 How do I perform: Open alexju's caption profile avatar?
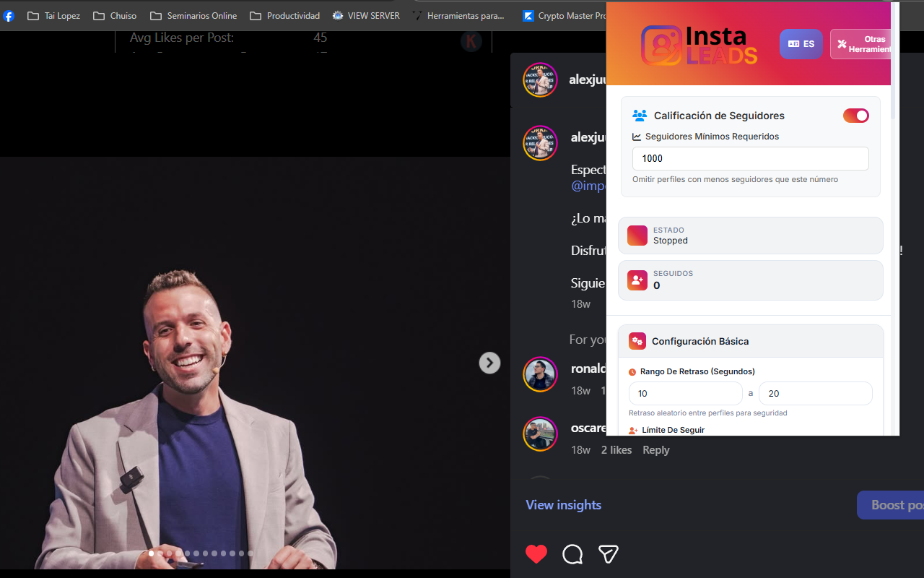[x=540, y=143]
